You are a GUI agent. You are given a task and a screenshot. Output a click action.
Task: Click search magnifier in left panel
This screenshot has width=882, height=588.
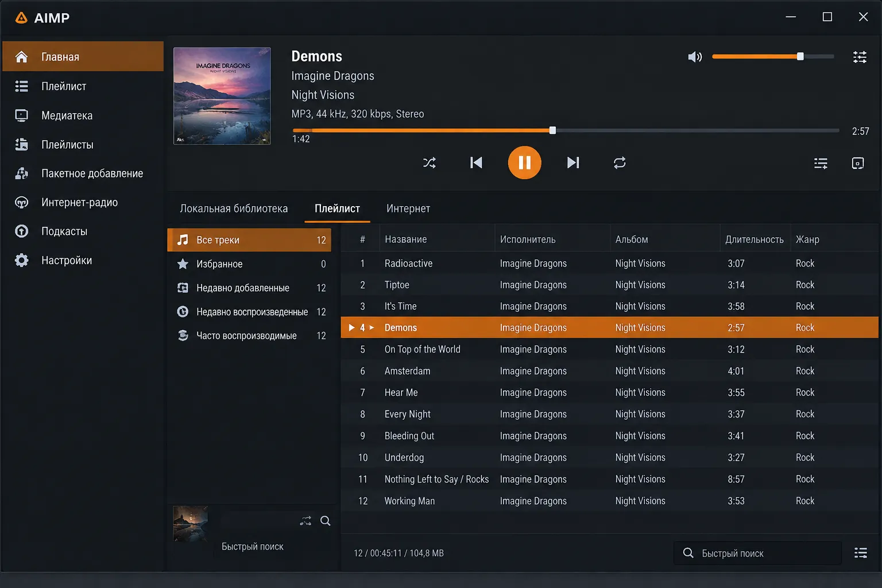326,521
